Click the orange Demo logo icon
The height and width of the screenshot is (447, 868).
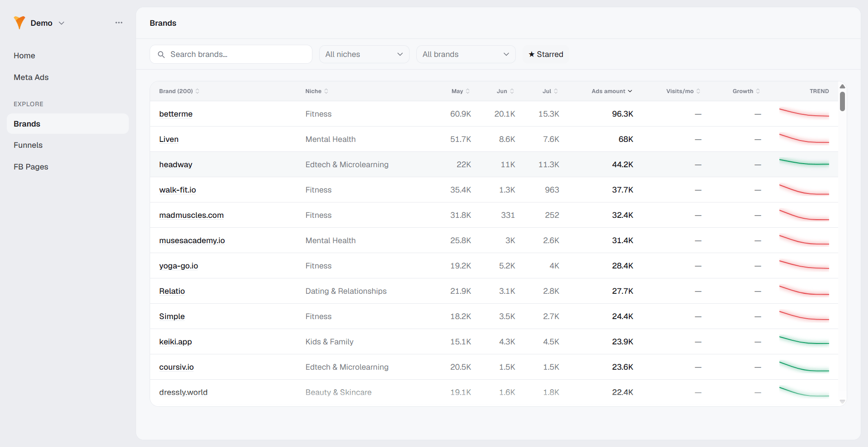(x=19, y=23)
